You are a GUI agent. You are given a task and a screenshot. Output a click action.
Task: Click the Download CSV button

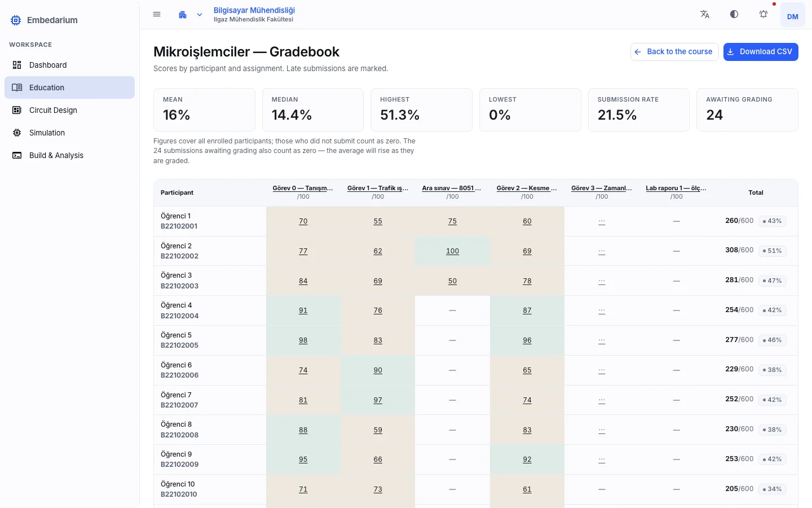click(x=761, y=52)
